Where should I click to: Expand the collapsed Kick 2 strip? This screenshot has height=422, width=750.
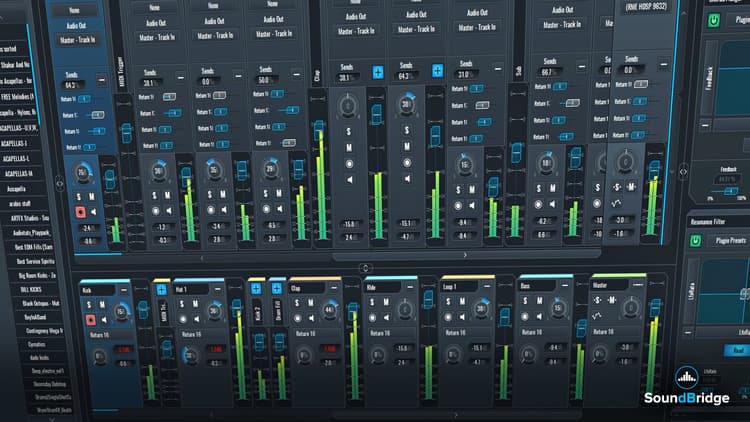(256, 288)
